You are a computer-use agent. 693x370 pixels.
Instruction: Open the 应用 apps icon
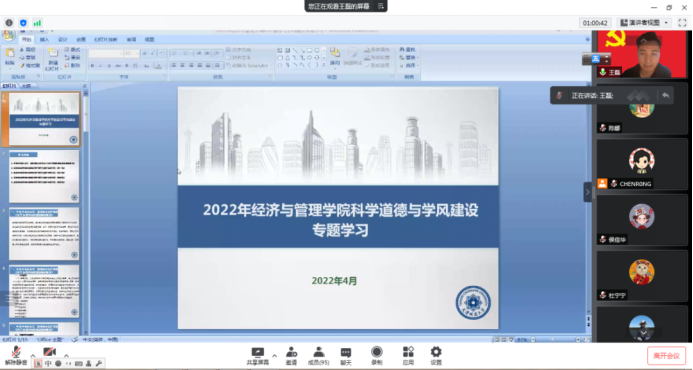click(408, 356)
